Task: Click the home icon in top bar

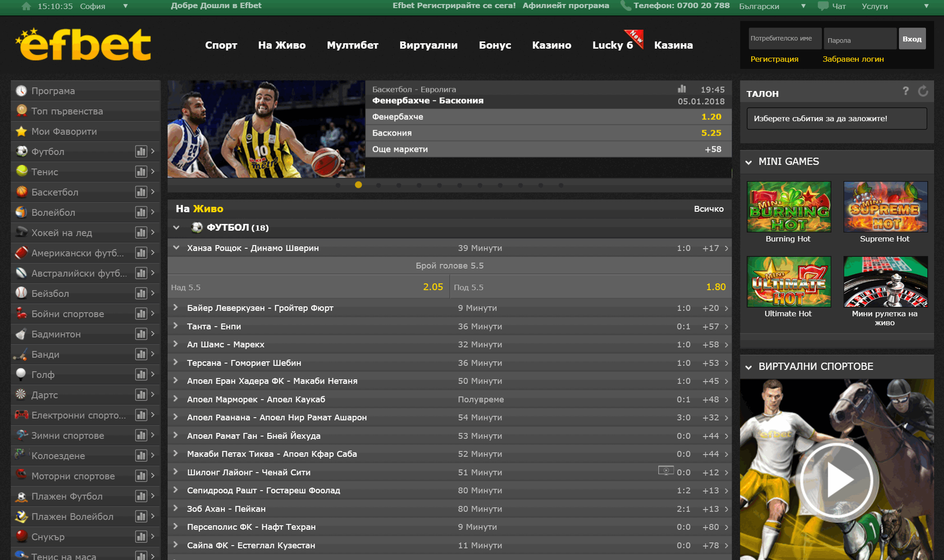Action: point(26,6)
